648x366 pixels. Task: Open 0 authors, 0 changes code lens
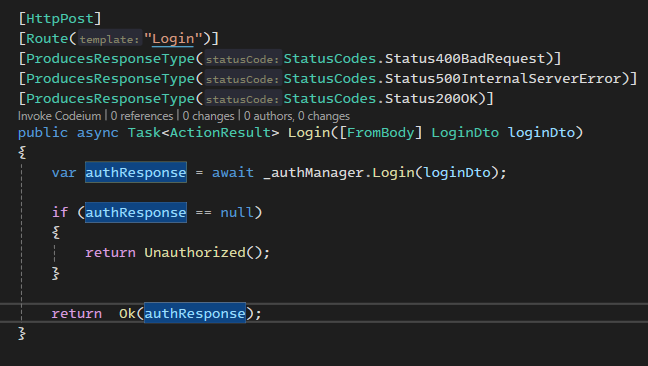click(x=297, y=116)
